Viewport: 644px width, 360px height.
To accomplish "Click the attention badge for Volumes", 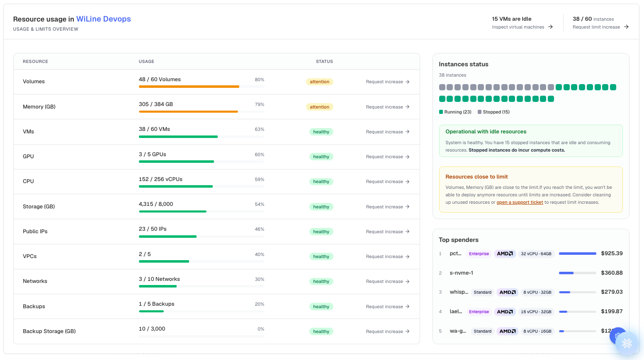I will coord(319,82).
